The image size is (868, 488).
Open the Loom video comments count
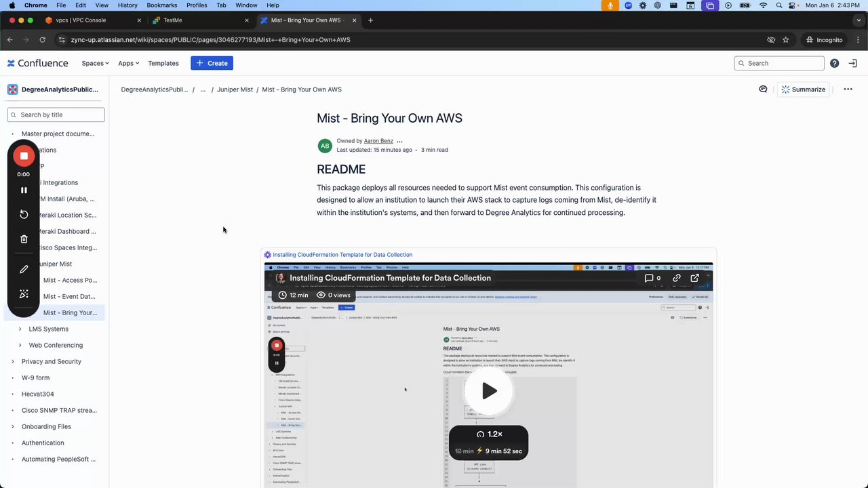pos(653,278)
